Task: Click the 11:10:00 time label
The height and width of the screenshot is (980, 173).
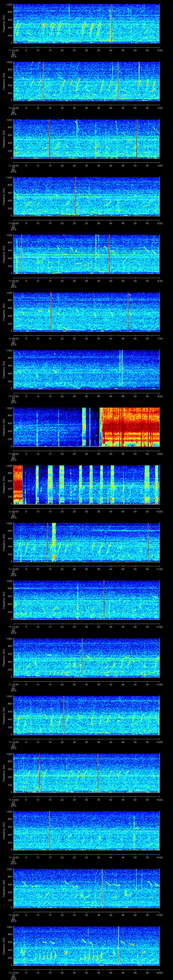Action: point(13,569)
